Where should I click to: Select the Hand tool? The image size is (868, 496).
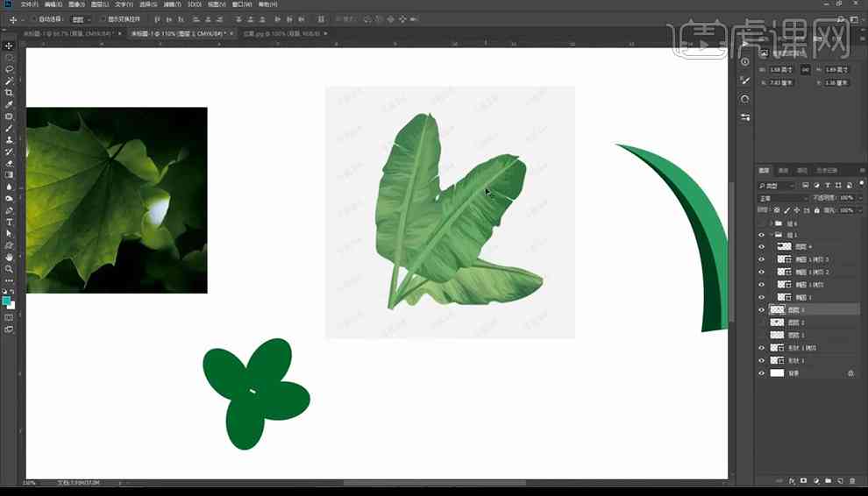(x=9, y=258)
